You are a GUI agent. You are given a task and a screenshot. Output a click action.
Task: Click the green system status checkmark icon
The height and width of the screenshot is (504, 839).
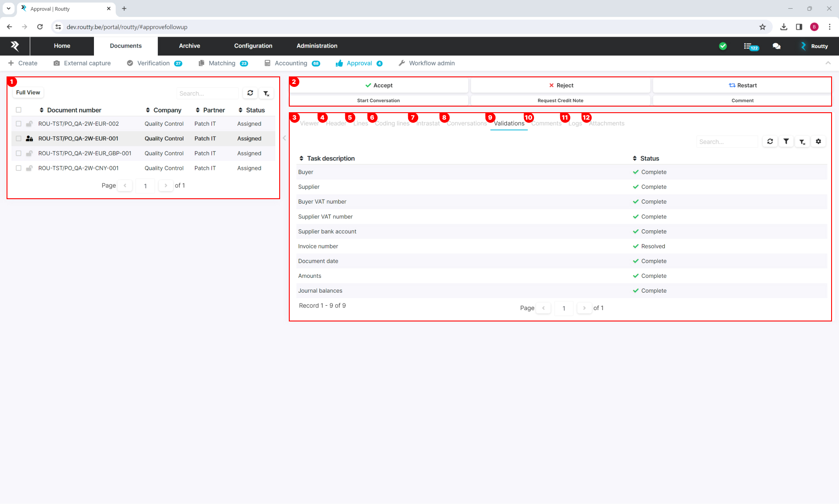point(723,46)
